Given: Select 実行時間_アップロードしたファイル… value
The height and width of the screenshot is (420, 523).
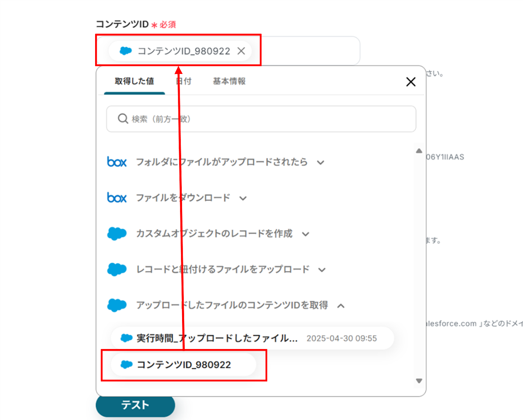Looking at the screenshot, I should [252, 338].
